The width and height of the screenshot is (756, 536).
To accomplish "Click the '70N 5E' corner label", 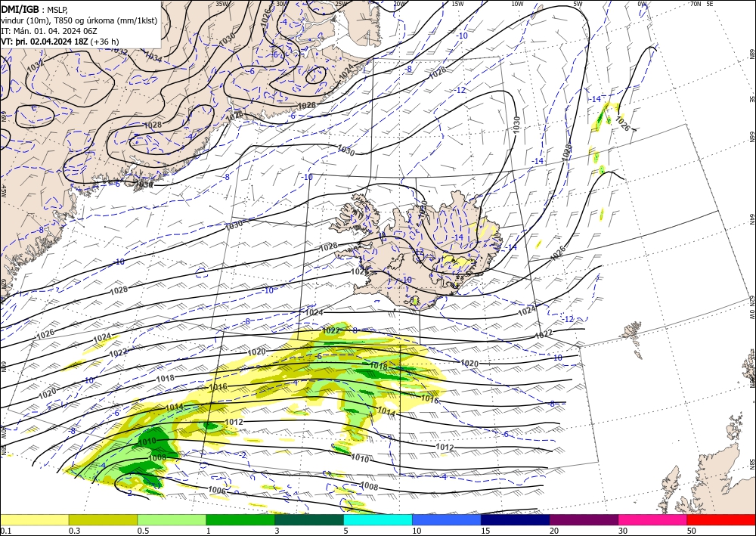I will click(702, 4).
